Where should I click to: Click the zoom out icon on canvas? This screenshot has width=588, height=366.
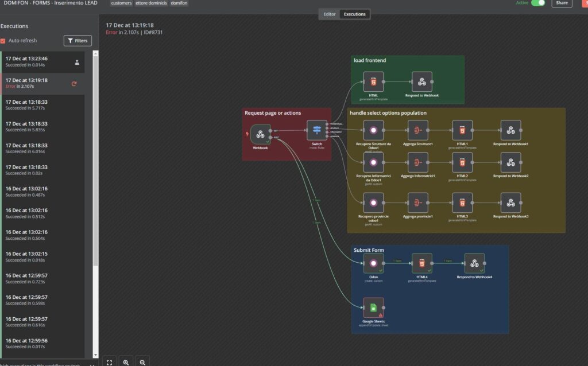[x=142, y=361]
